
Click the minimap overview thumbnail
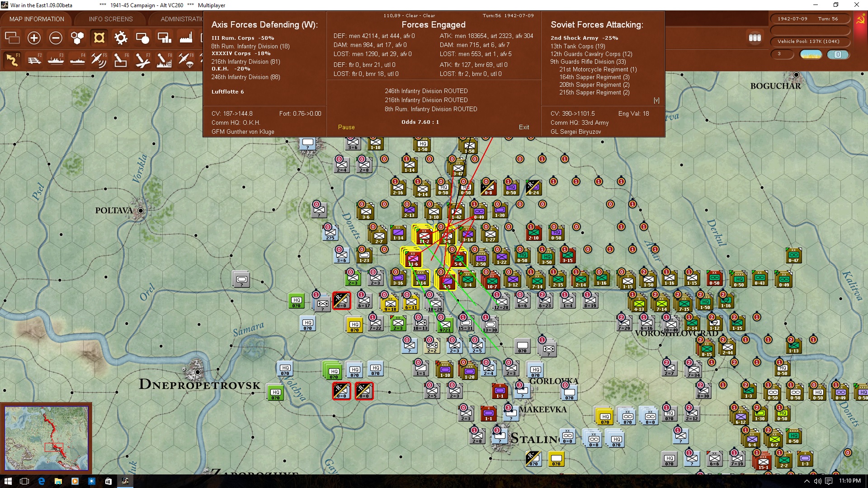[x=47, y=438]
